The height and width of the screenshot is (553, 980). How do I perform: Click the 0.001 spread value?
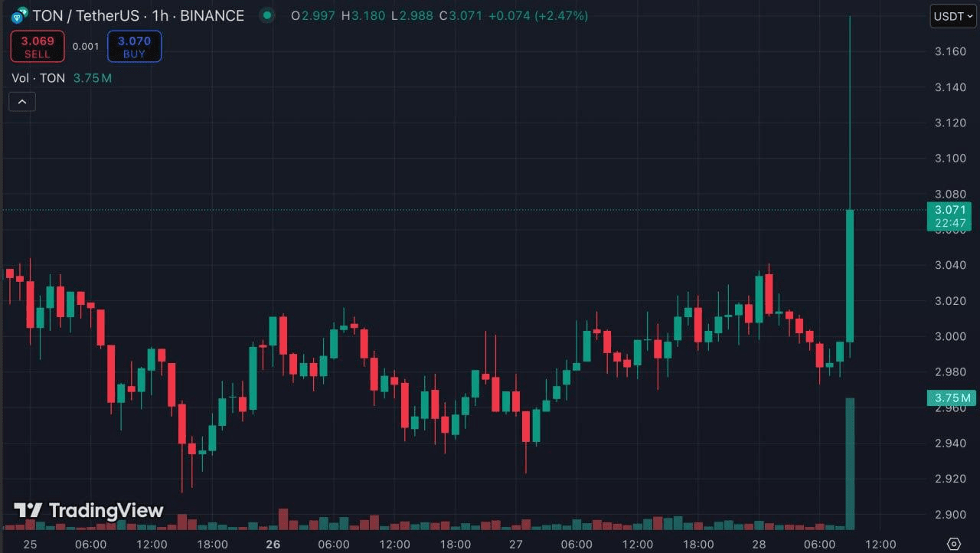(x=86, y=47)
